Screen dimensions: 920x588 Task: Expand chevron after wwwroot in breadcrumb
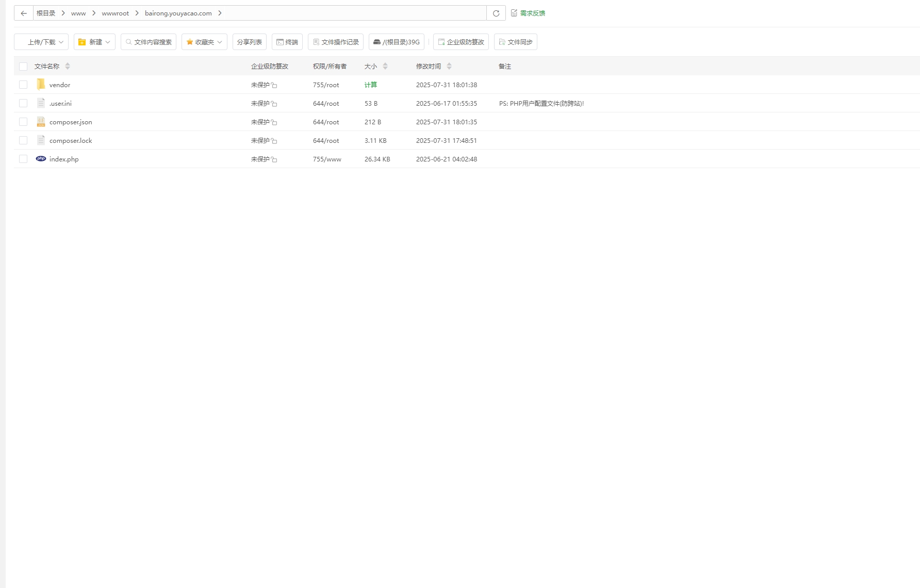point(137,13)
